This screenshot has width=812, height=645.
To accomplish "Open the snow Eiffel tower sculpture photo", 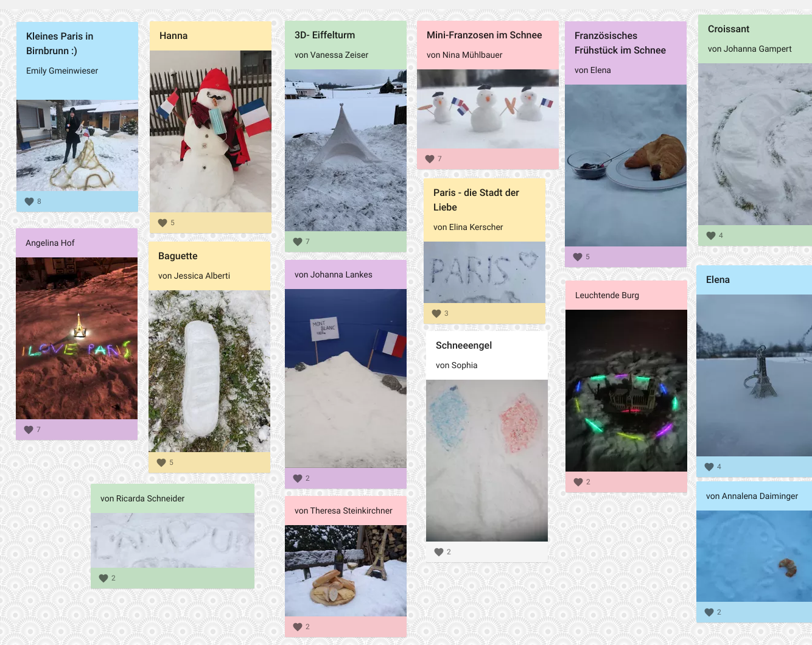I will (346, 150).
